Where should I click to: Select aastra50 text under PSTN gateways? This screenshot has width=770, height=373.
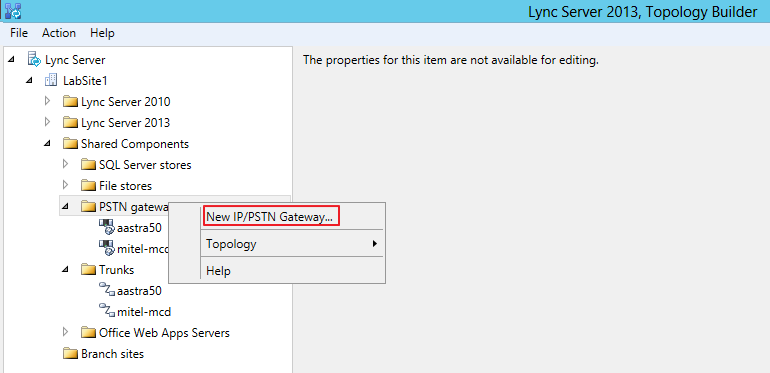pos(139,228)
